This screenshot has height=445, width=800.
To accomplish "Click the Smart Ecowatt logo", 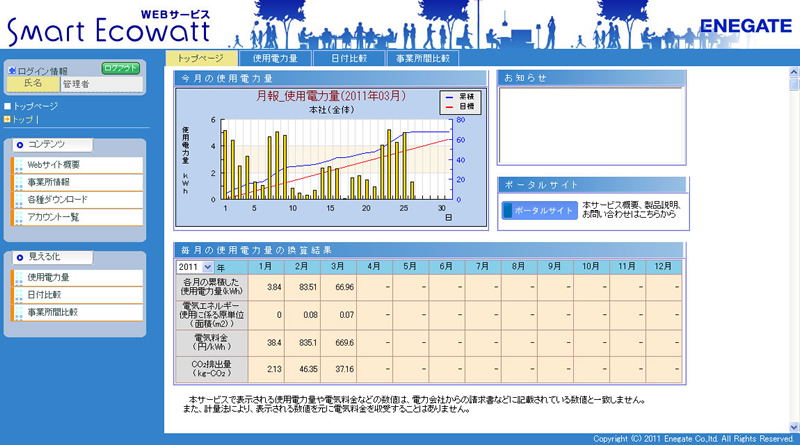I will tap(109, 27).
